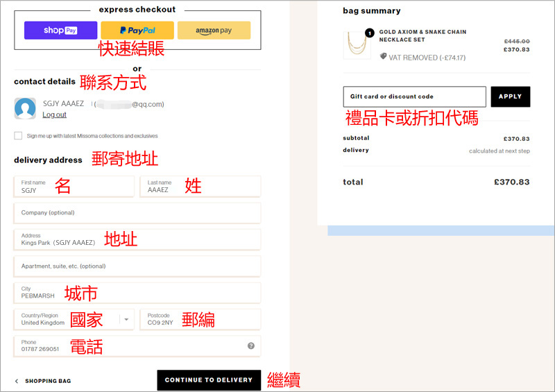Choose PayPal express checkout
Image resolution: width=555 pixels, height=392 pixels.
(137, 31)
